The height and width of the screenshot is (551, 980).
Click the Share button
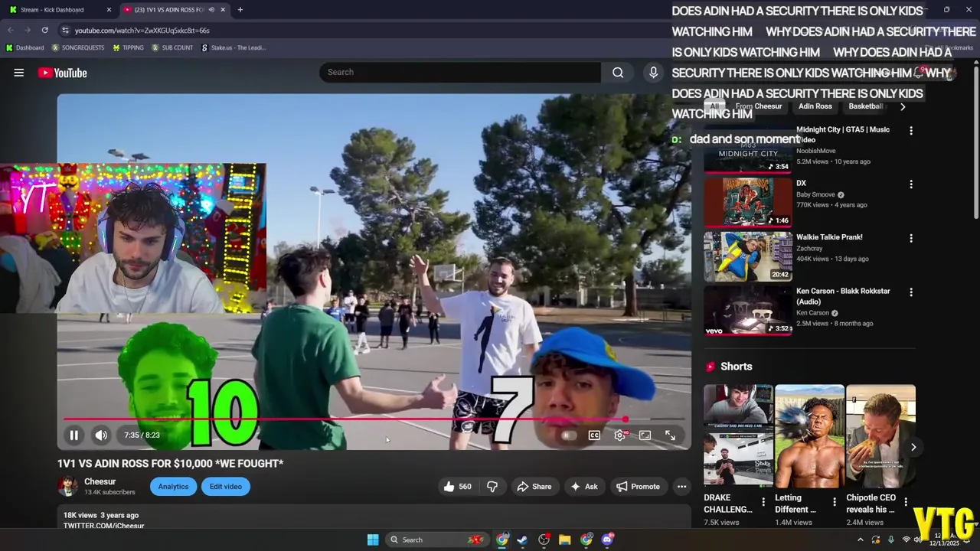(534, 487)
